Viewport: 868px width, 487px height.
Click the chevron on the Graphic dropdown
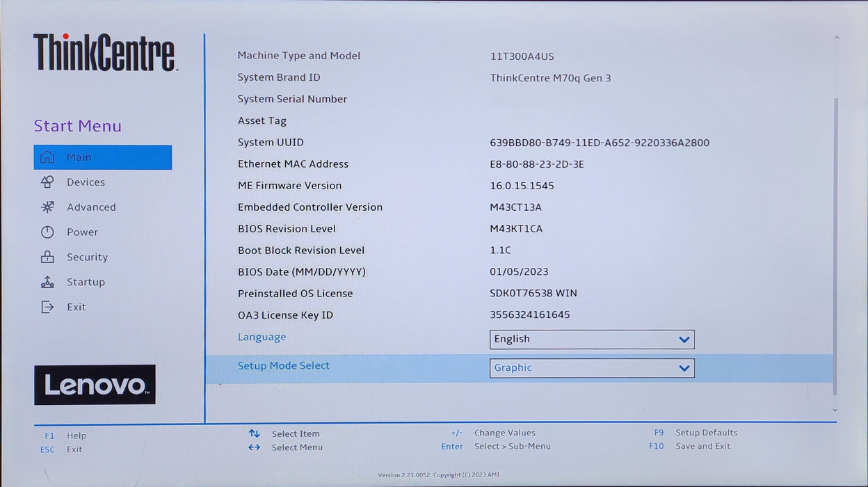coord(684,369)
